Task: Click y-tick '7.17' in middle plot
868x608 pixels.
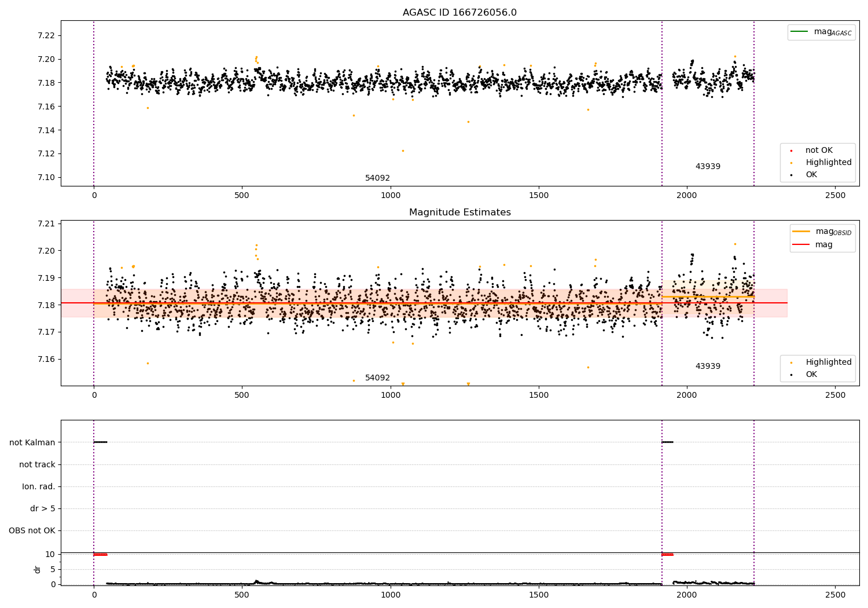Action: point(45,332)
